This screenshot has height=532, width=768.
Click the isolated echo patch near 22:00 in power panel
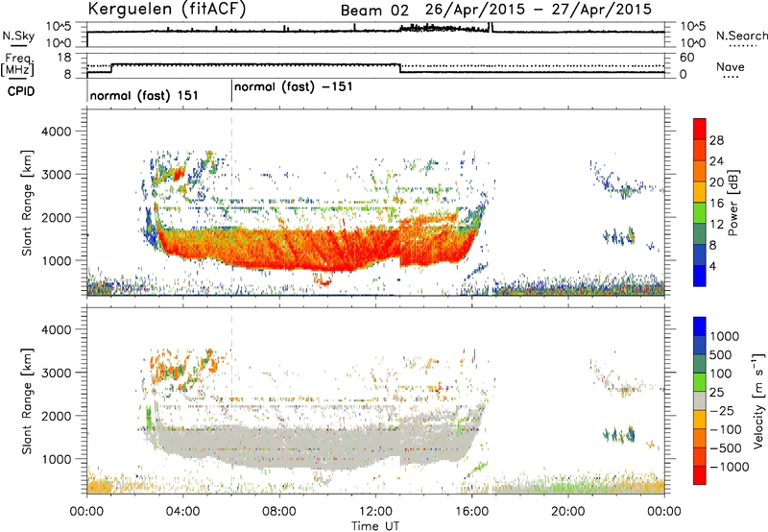(x=619, y=237)
